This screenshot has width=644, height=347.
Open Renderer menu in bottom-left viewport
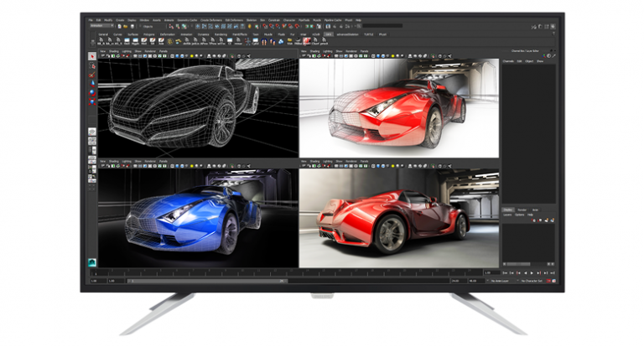(149, 160)
